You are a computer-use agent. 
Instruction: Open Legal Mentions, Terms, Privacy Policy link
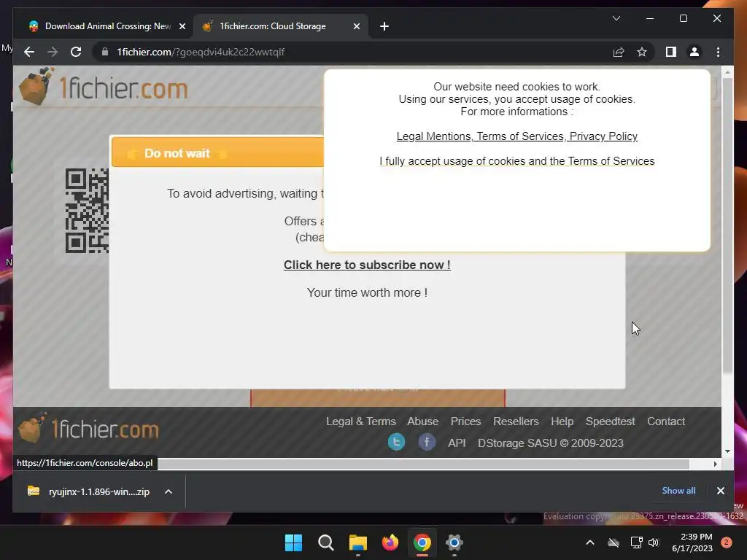coord(517,136)
